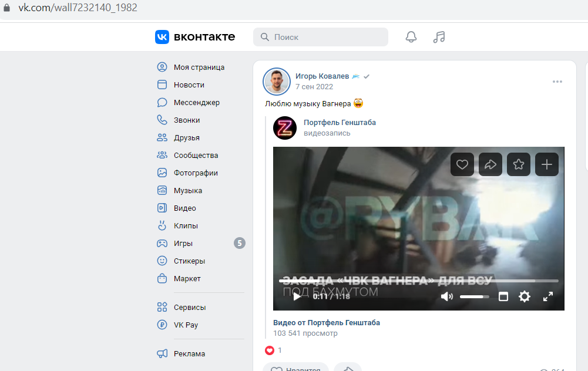Screen dimensions: 588x371
Task: Click the lock site info icon
Action: click(x=6, y=8)
